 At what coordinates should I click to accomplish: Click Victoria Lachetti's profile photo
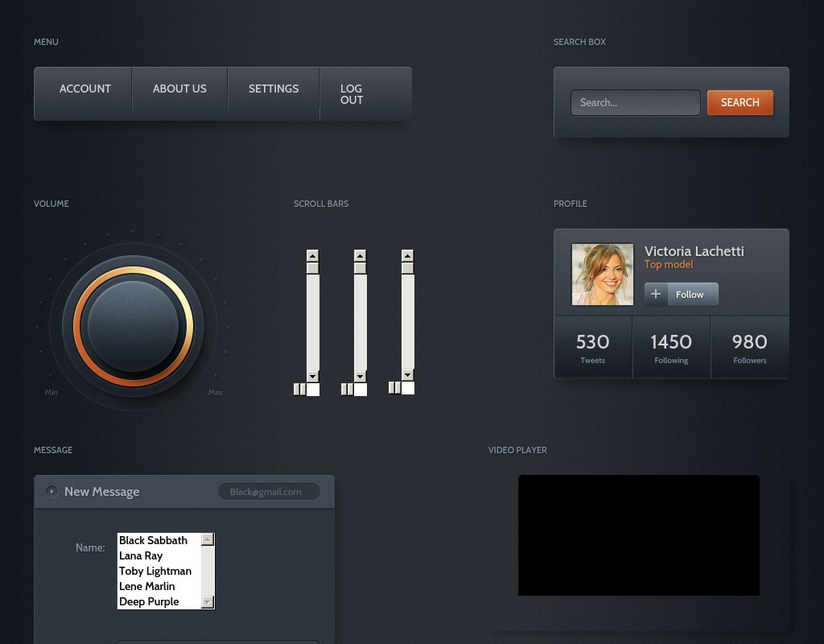coord(602,275)
